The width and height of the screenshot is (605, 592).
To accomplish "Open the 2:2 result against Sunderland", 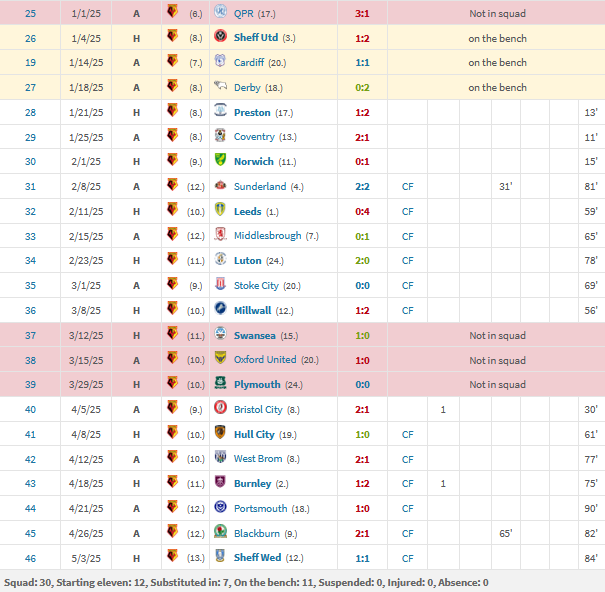I will (362, 187).
